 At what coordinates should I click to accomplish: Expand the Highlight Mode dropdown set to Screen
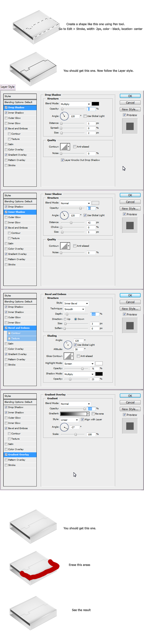click(x=79, y=364)
